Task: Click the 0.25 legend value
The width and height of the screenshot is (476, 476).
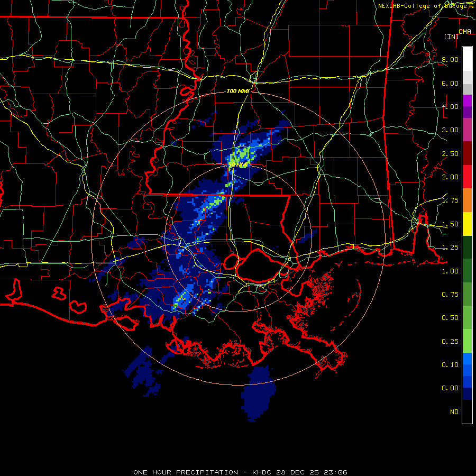Action: 450,342
